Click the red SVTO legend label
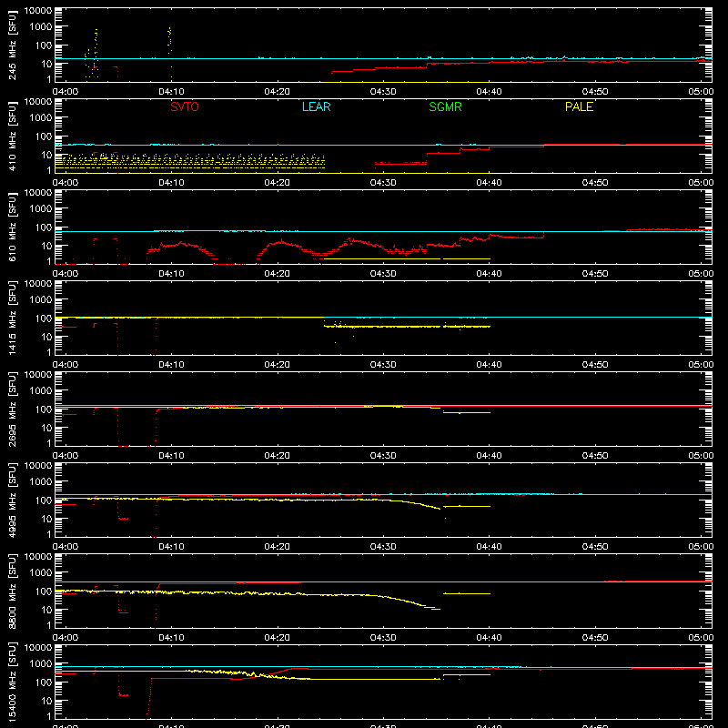The width and height of the screenshot is (728, 728). pyautogui.click(x=185, y=106)
